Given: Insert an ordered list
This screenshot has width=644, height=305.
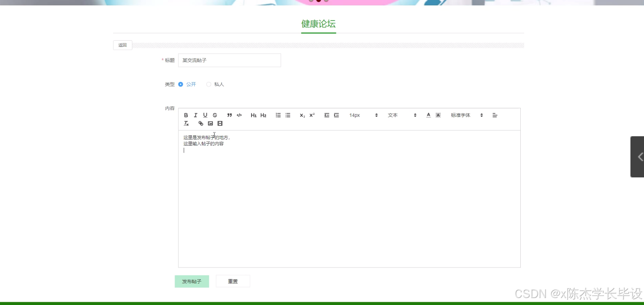Looking at the screenshot, I should (278, 115).
